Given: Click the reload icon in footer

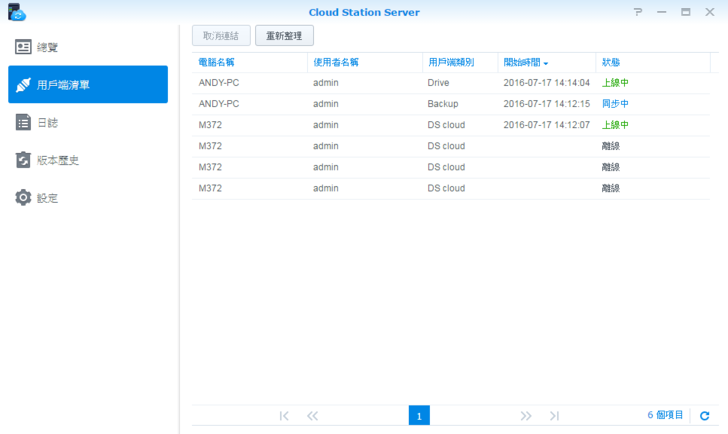Looking at the screenshot, I should (705, 415).
